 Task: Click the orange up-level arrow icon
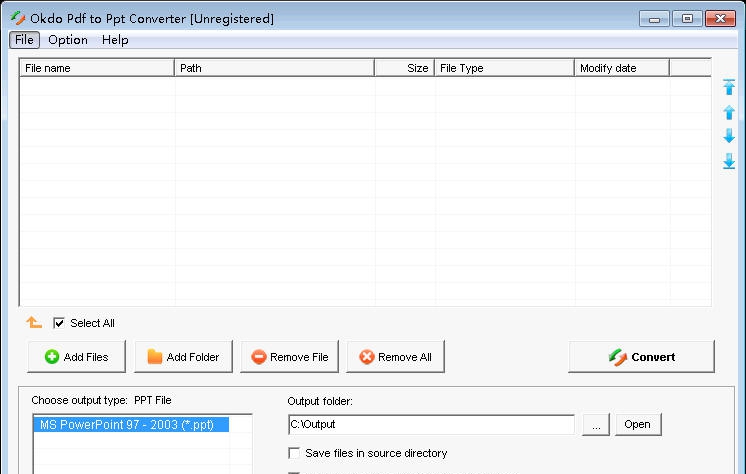point(34,322)
